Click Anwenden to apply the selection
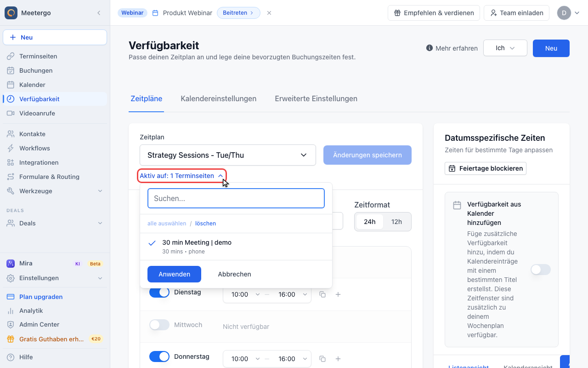The width and height of the screenshot is (588, 368). point(174,274)
